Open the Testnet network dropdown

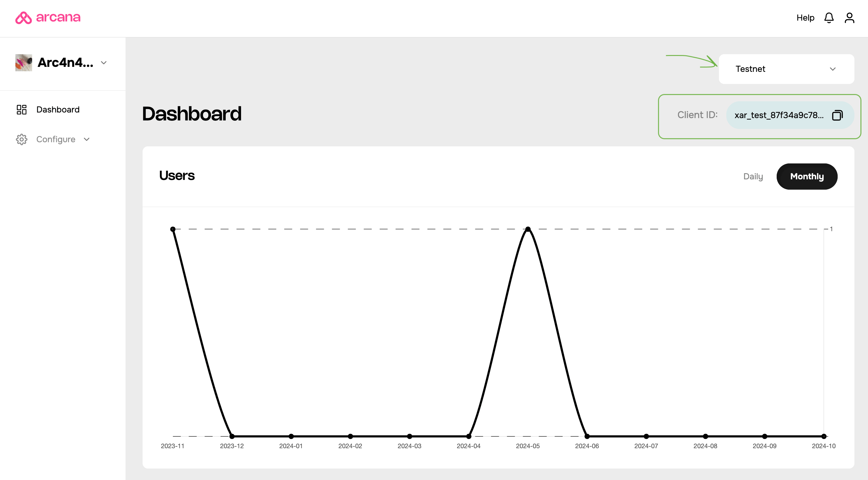[786, 69]
